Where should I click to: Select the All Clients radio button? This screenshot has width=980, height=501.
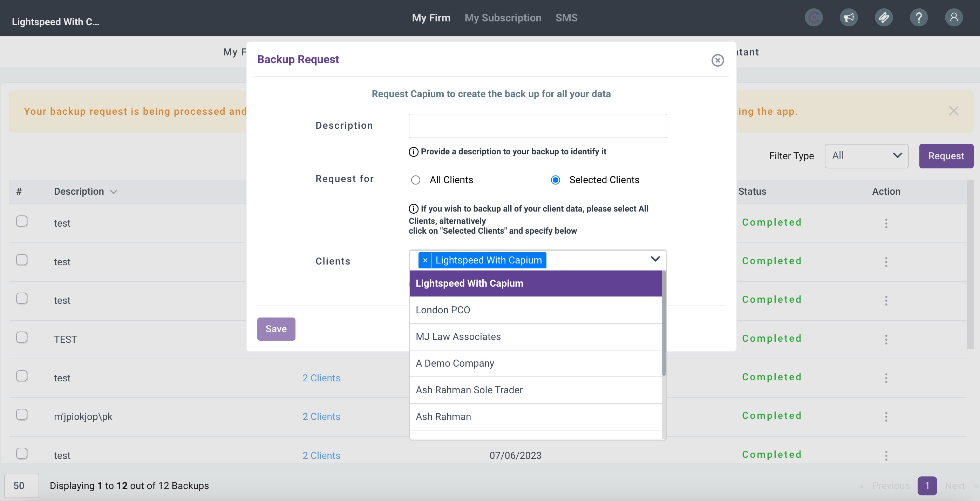pos(415,180)
